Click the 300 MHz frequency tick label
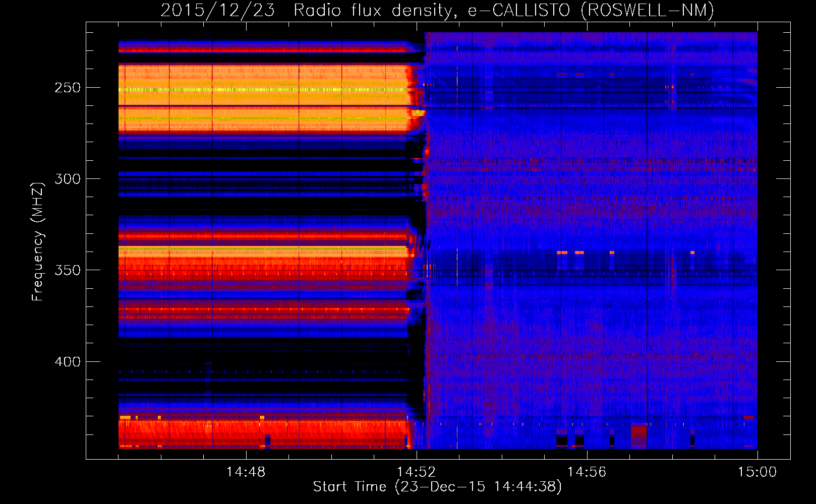 (x=68, y=179)
